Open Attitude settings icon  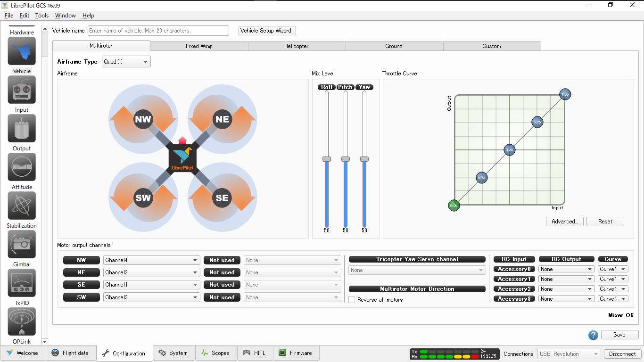(22, 167)
